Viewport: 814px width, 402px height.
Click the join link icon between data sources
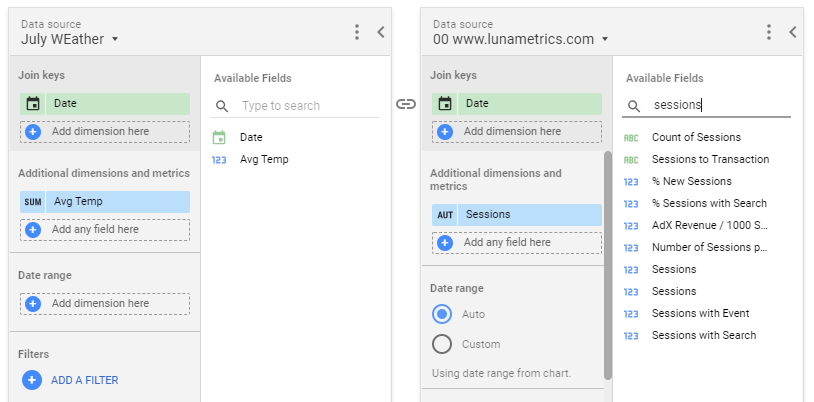click(x=406, y=104)
